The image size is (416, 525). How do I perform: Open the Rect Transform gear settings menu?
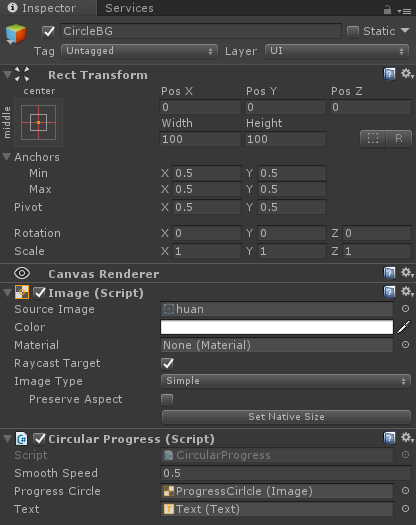[407, 74]
